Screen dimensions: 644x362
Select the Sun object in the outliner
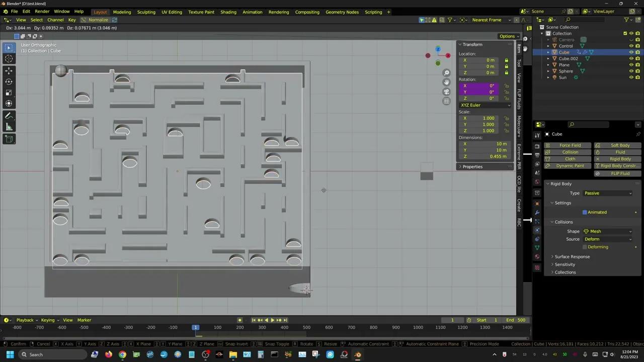tap(562, 77)
